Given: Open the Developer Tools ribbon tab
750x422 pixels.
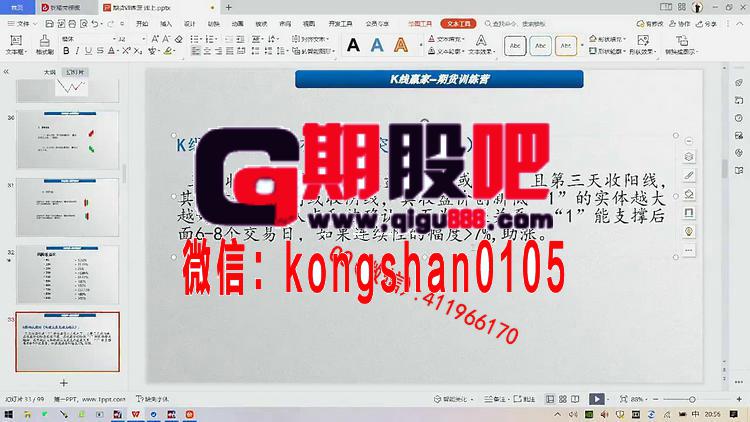Looking at the screenshot, I should click(x=340, y=23).
